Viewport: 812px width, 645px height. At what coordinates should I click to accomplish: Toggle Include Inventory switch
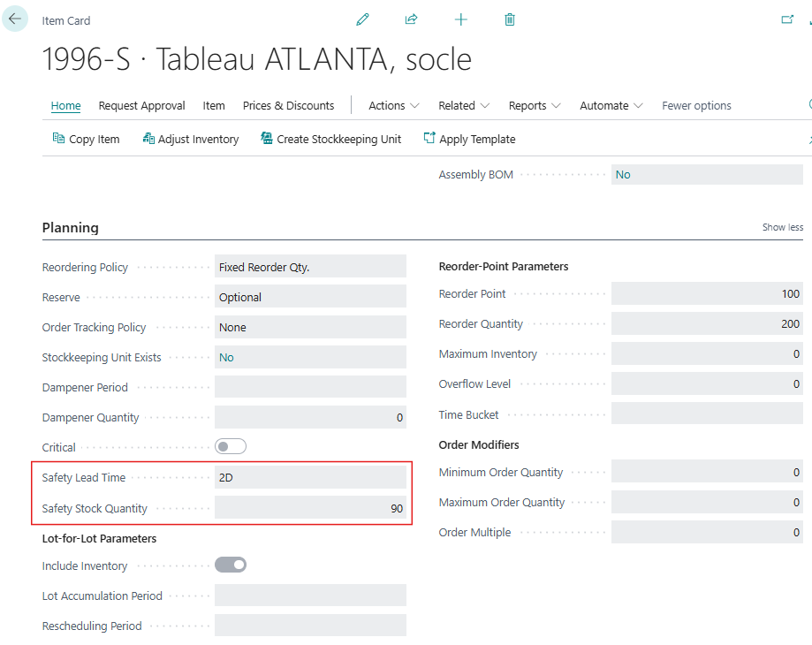[231, 565]
